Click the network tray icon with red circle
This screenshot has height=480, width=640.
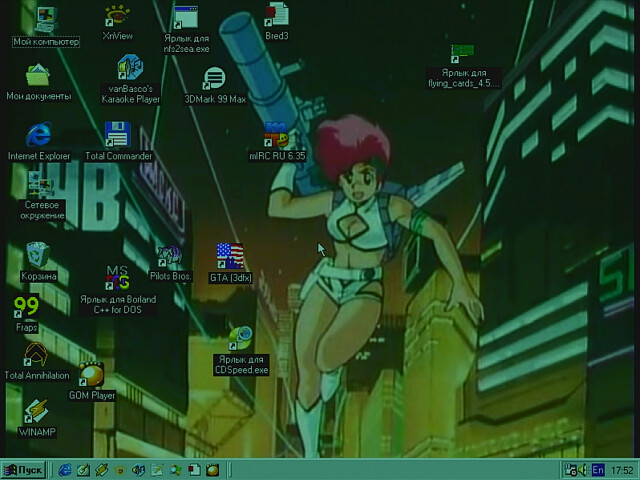click(570, 470)
